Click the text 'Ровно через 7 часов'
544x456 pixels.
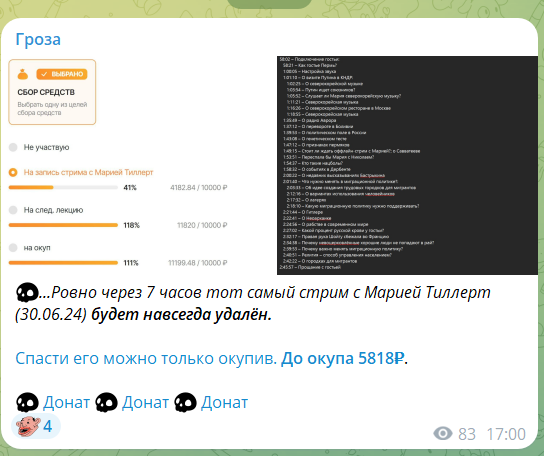(126, 292)
